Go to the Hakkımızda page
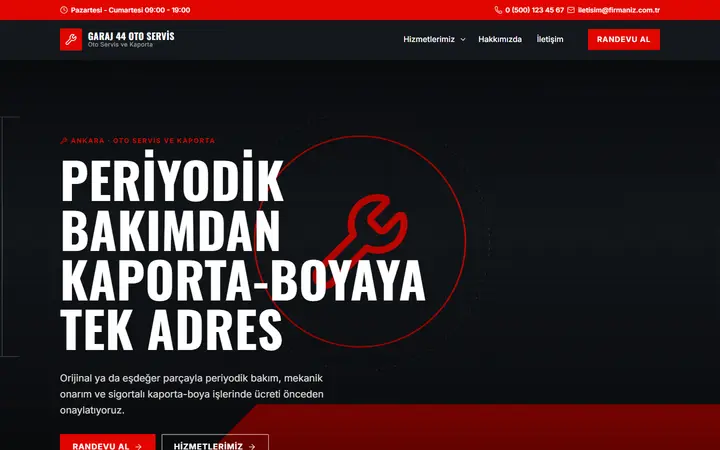The width and height of the screenshot is (720, 450). coord(500,39)
